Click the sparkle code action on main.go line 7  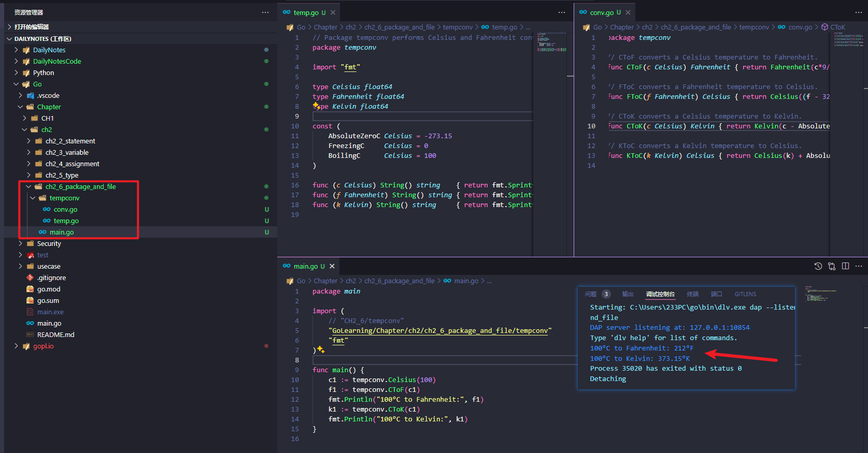click(321, 350)
